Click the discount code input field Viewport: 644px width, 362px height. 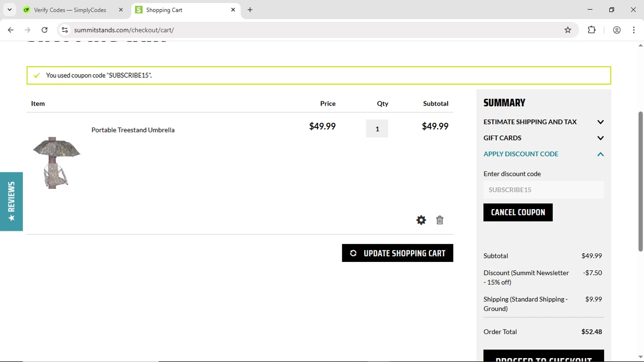tap(544, 189)
